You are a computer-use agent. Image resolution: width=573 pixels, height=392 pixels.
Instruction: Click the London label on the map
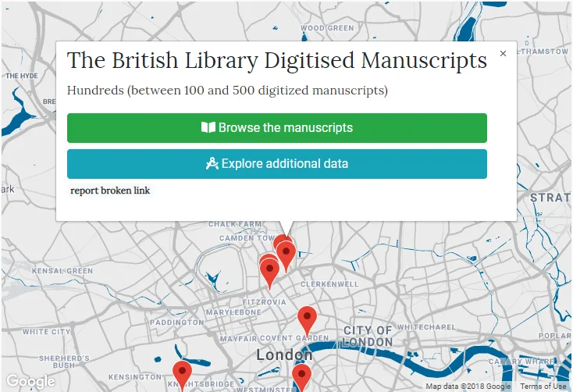(284, 355)
